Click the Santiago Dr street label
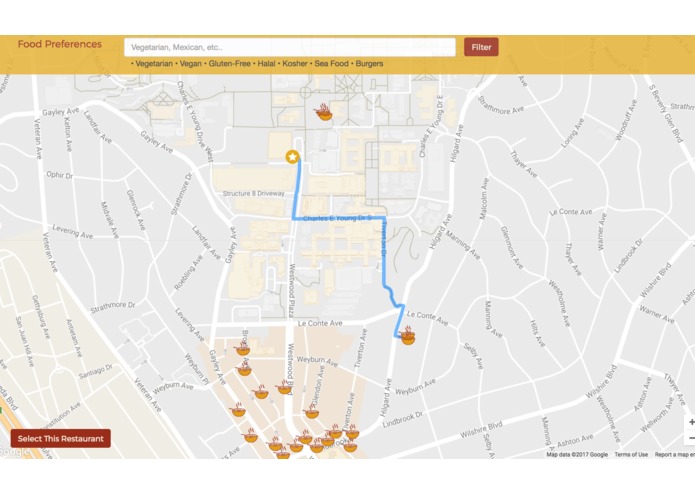The height and width of the screenshot is (494, 695). point(95,372)
